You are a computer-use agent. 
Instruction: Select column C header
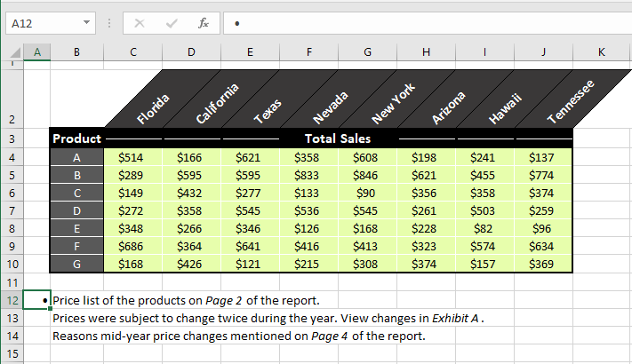(x=133, y=52)
